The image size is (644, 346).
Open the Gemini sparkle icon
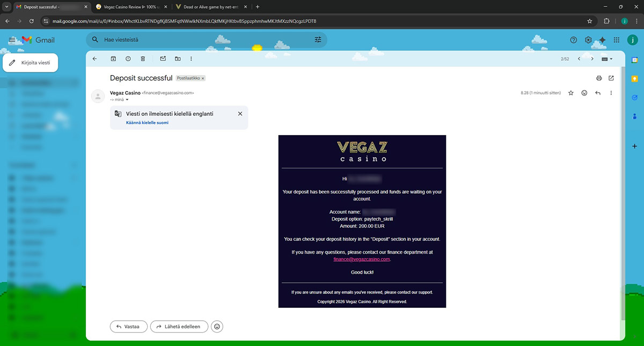tap(602, 40)
